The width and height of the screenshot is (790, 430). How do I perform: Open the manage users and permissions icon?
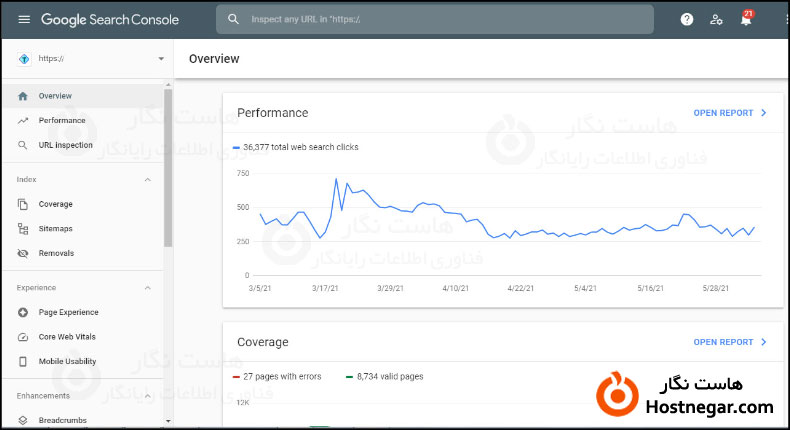click(716, 19)
